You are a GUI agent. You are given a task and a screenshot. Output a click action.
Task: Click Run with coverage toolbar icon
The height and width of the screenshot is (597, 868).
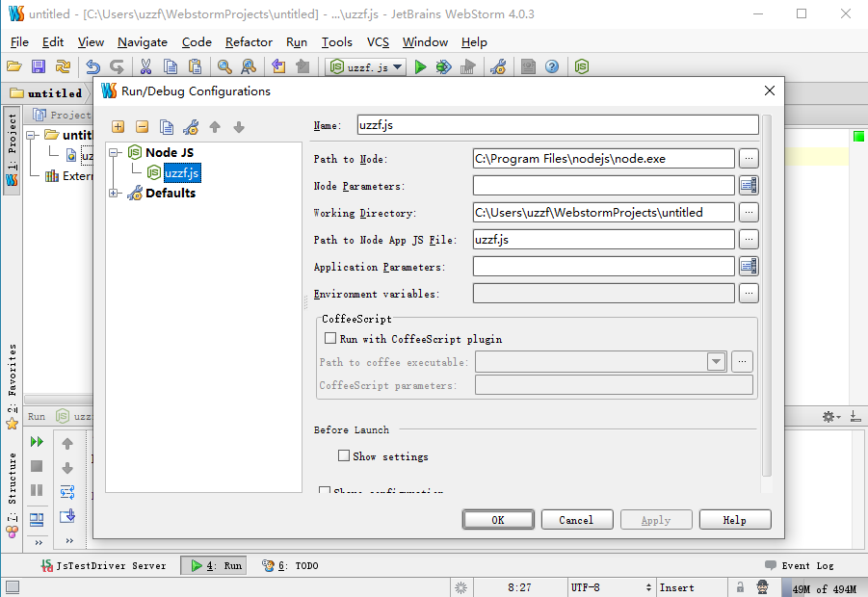click(x=468, y=67)
